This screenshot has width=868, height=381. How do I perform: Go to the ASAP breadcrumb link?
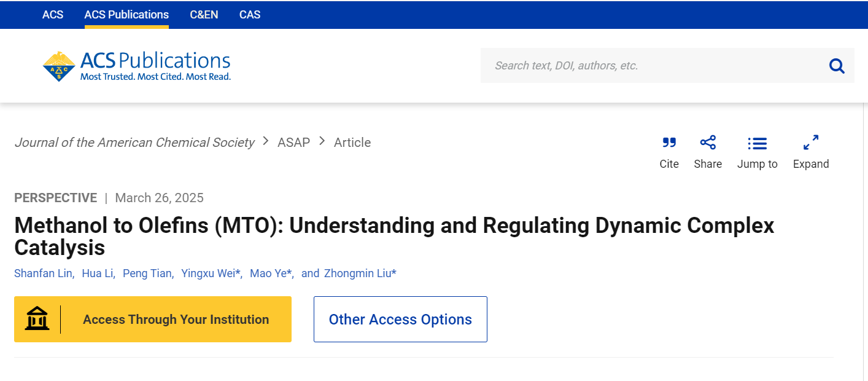click(293, 143)
